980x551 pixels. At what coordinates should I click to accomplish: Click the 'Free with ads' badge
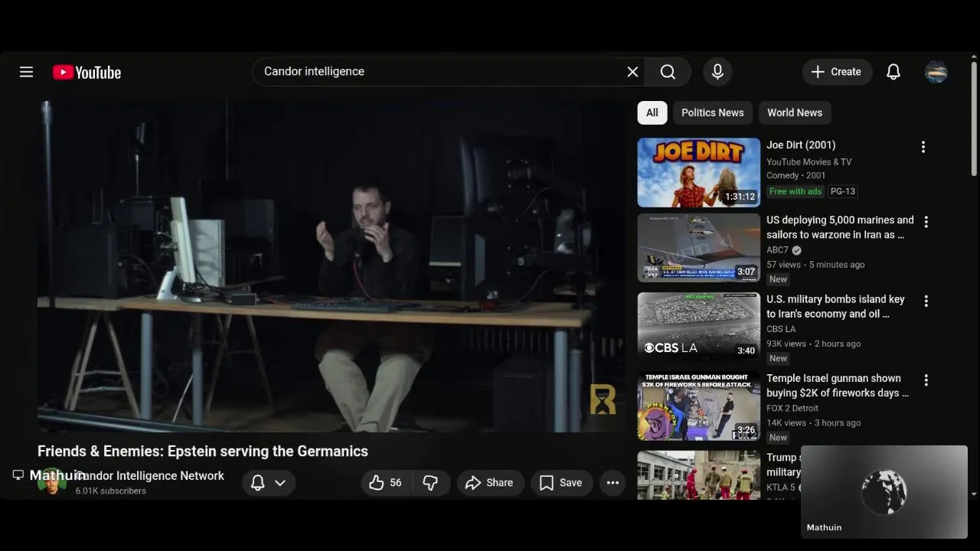[x=795, y=191]
